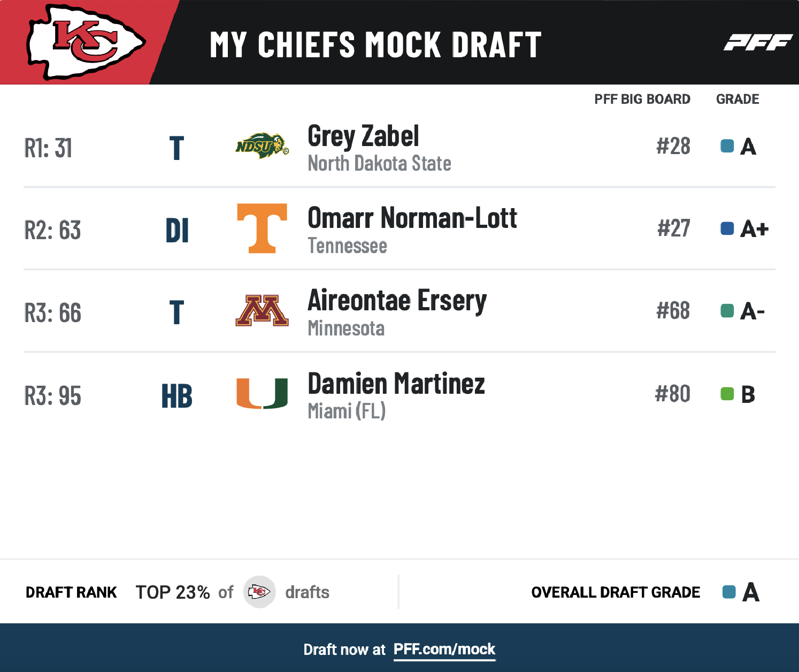Click the R1: 31 pick label

point(48,148)
